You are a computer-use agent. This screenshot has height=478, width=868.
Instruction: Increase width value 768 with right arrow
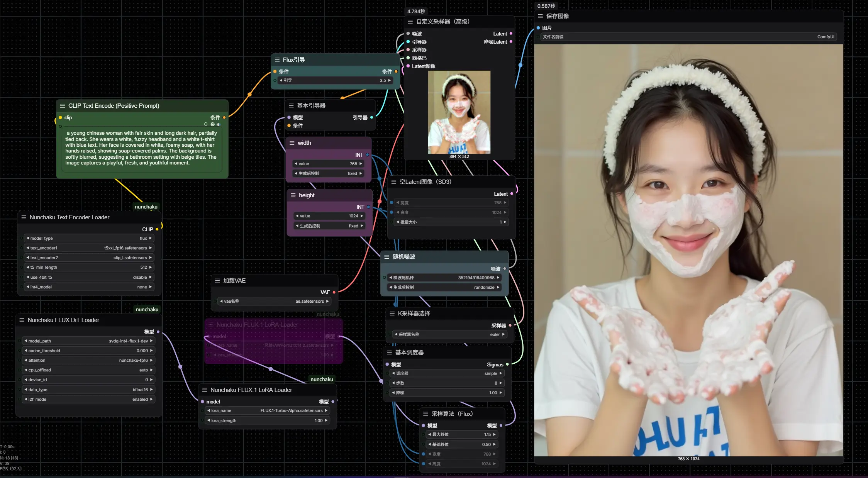(x=361, y=164)
